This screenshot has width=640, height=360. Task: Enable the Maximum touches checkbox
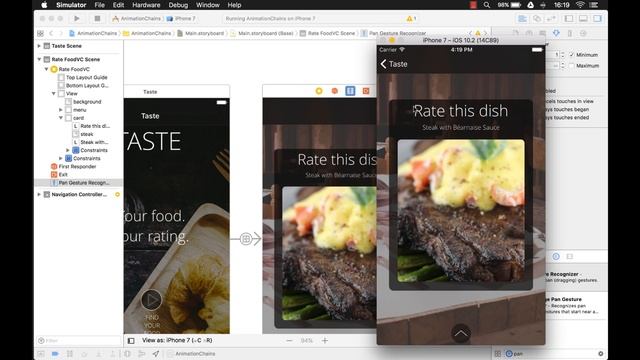pyautogui.click(x=571, y=65)
